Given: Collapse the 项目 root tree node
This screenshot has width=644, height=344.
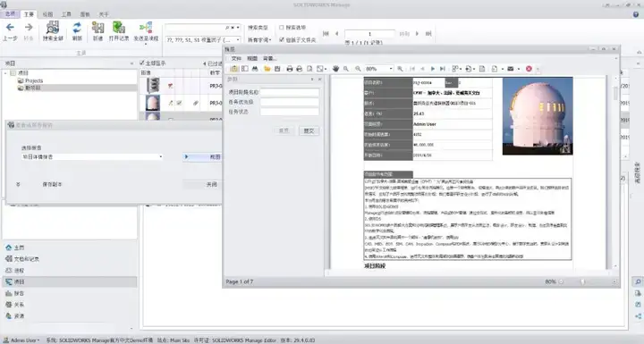Looking at the screenshot, I should coord(6,73).
